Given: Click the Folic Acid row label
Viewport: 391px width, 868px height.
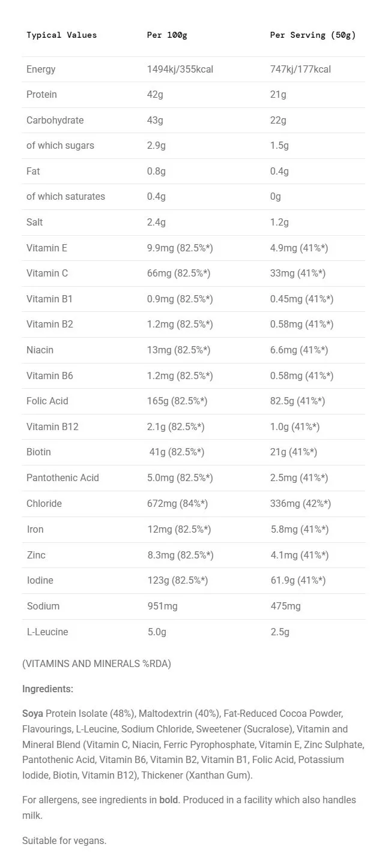Looking at the screenshot, I should click(47, 401).
